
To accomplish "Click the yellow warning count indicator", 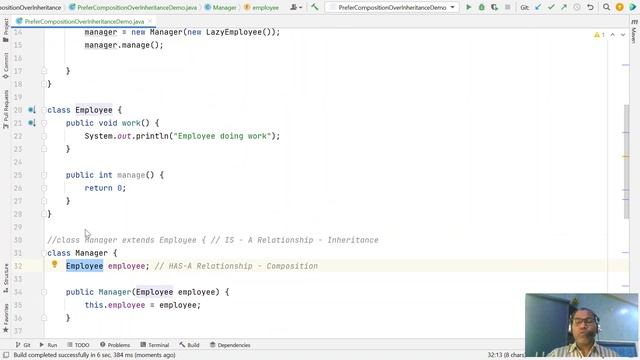I will pyautogui.click(x=599, y=35).
